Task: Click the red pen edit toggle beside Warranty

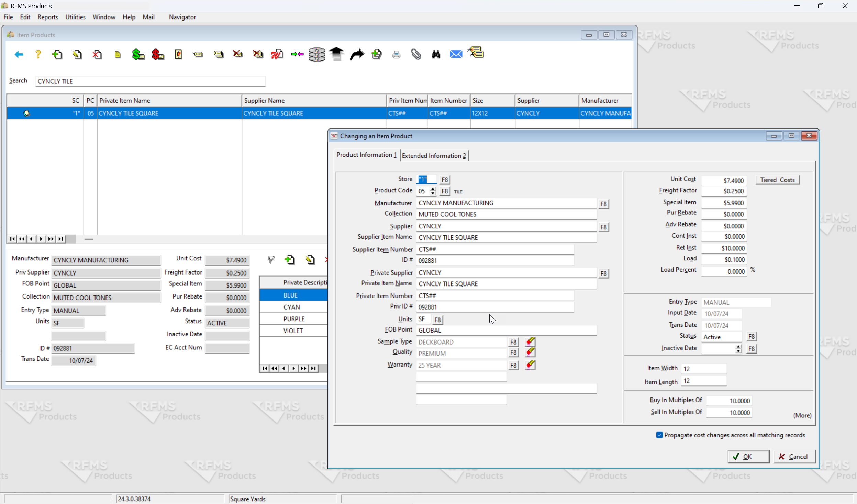Action: pos(530,365)
